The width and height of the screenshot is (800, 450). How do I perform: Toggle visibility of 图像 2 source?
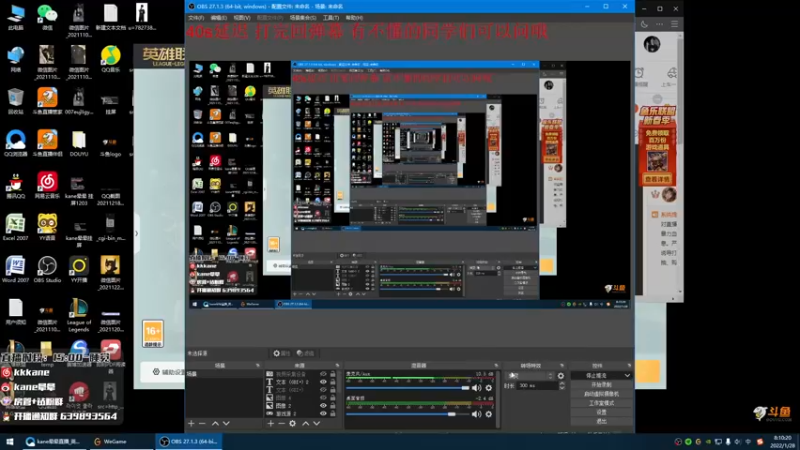[323, 406]
